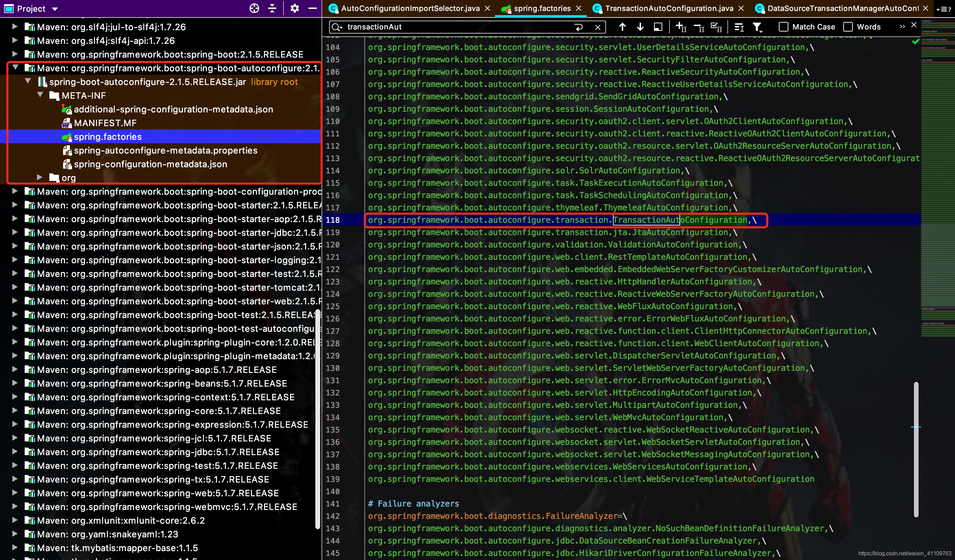955x560 pixels.
Task: Jump to next search occurrence
Action: point(640,26)
